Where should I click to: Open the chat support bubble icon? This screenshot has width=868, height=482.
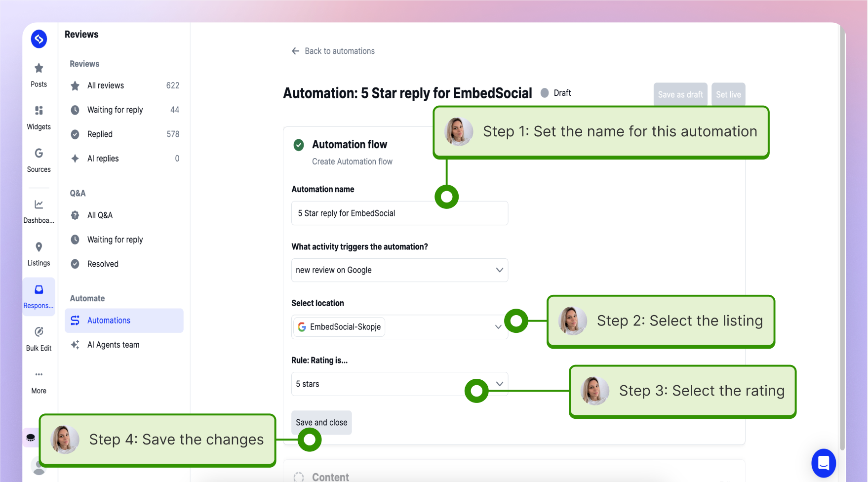click(x=824, y=463)
